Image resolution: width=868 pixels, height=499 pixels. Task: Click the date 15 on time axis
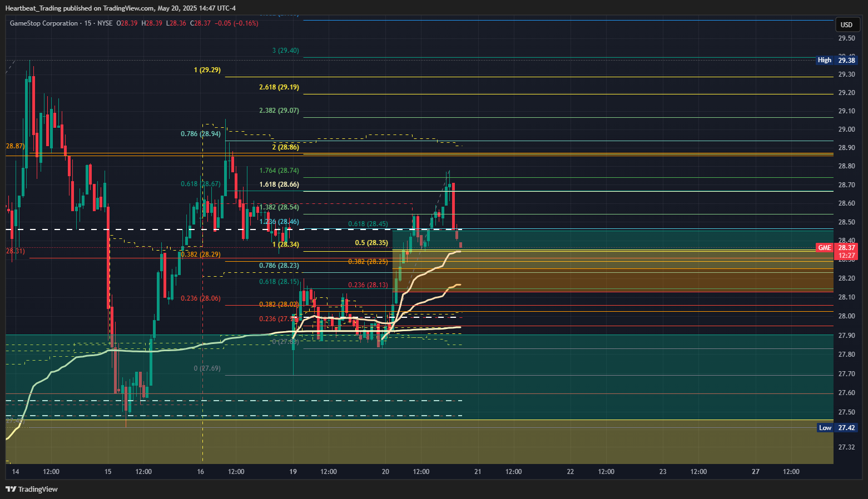tap(108, 472)
